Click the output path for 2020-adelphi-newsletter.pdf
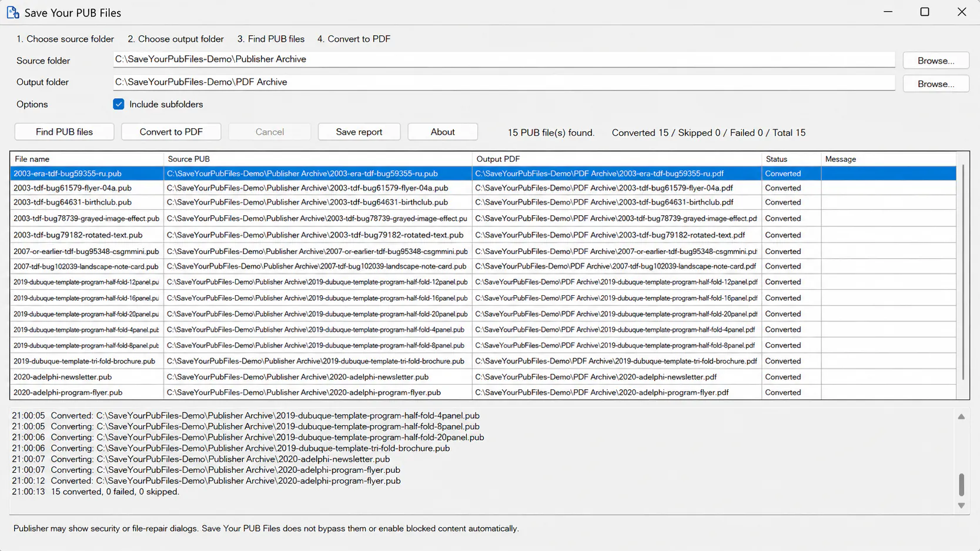Image resolution: width=980 pixels, height=551 pixels. [x=596, y=377]
